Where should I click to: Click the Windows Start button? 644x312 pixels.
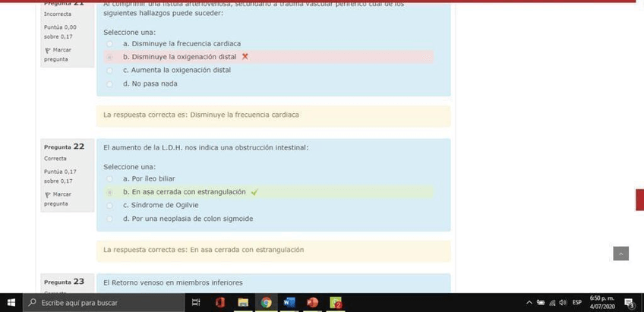[11, 303]
